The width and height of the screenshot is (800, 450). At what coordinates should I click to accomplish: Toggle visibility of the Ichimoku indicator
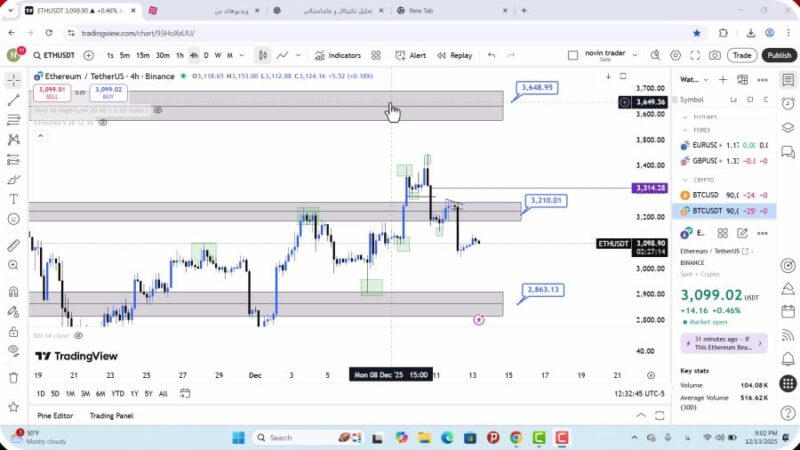click(103, 123)
